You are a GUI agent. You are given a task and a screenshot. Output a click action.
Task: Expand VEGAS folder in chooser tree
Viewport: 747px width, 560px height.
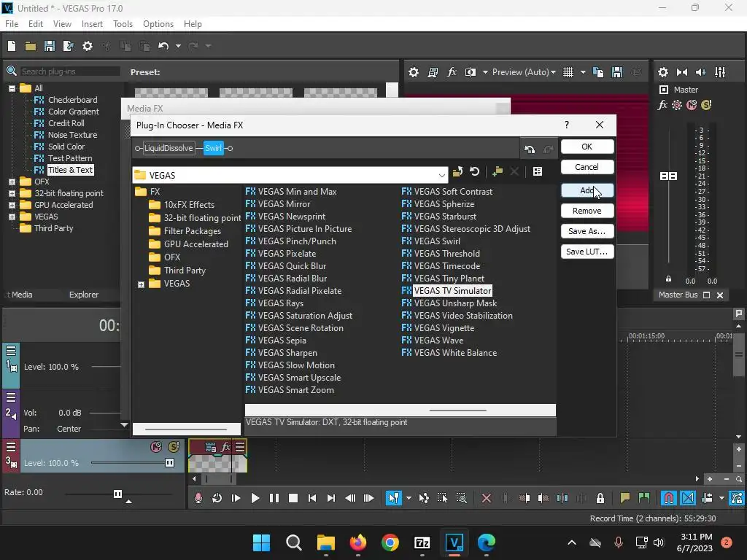pyautogui.click(x=141, y=284)
